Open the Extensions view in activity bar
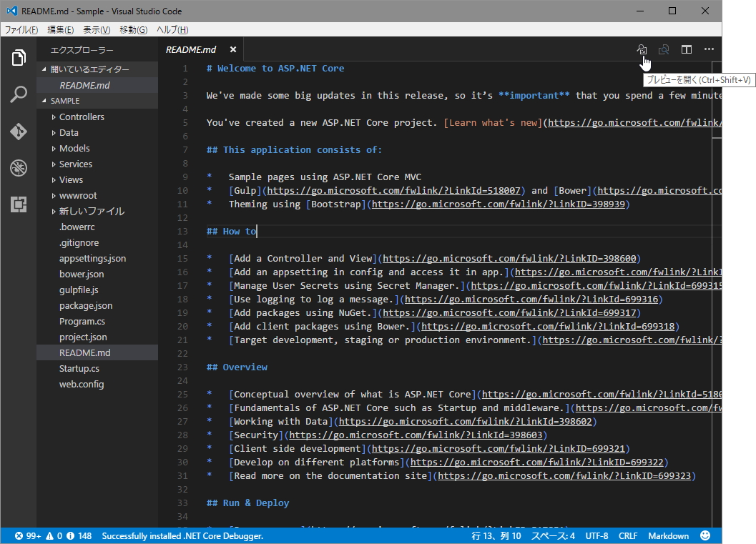This screenshot has height=544, width=756. (x=19, y=204)
